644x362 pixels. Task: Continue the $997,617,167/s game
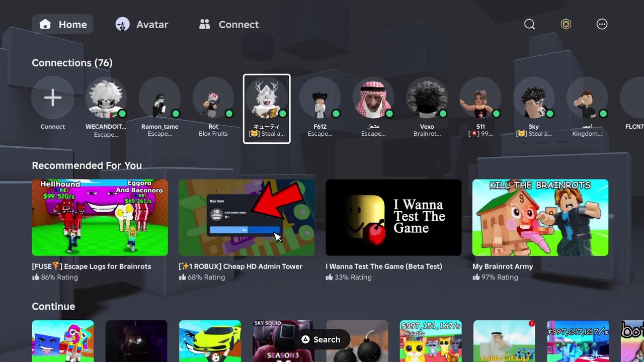coord(578,341)
